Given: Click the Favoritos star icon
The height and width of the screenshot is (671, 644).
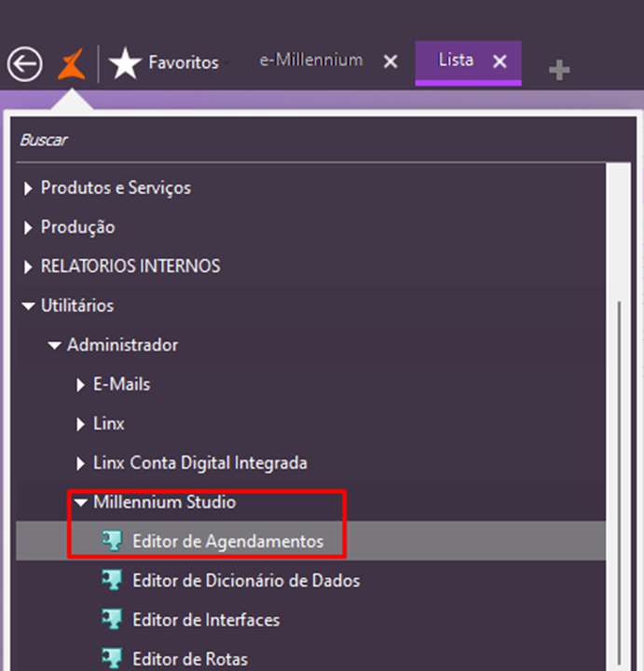Looking at the screenshot, I should click(125, 63).
